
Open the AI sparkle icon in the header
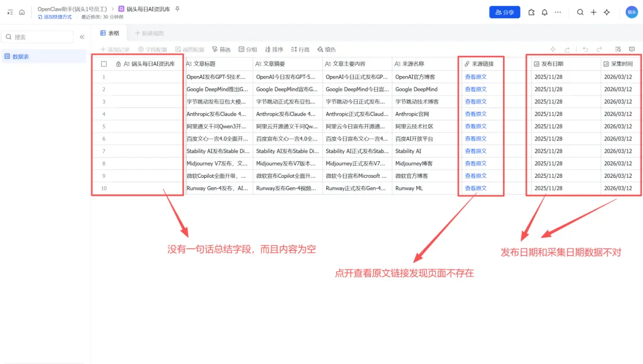(x=607, y=12)
